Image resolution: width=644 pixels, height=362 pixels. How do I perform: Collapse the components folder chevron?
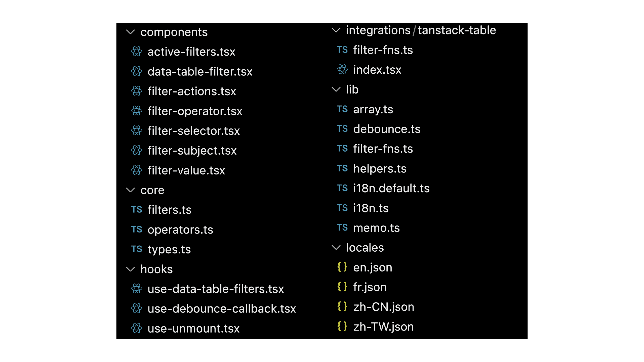(130, 32)
